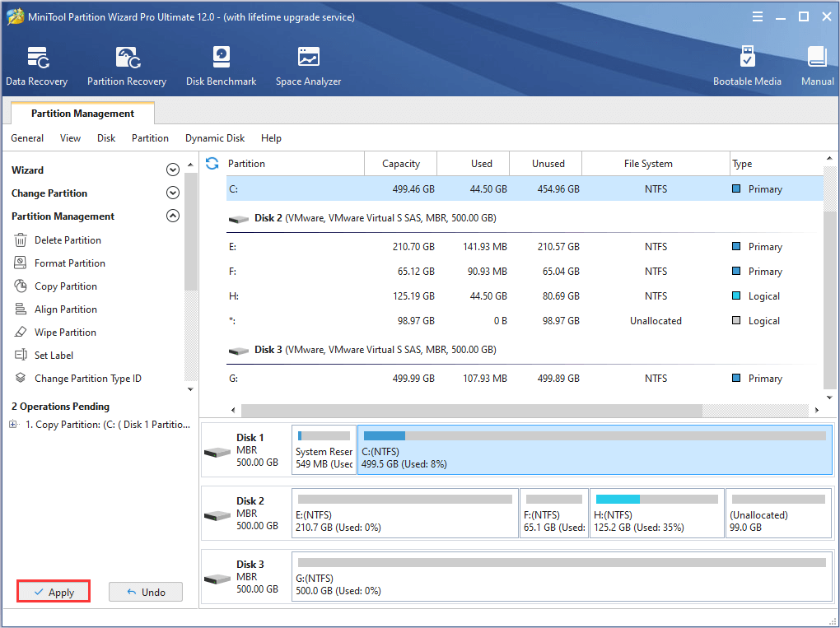Collapse the Partition Management section
The image size is (840, 628).
click(172, 216)
